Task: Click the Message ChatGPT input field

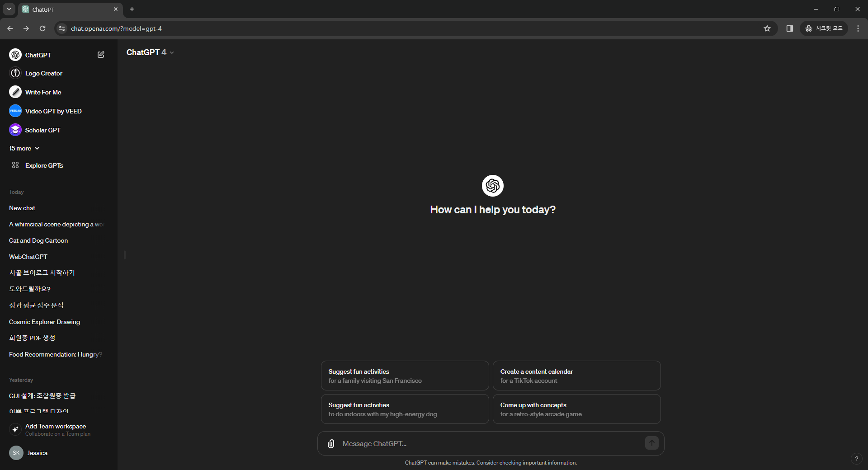Action: [491, 444]
